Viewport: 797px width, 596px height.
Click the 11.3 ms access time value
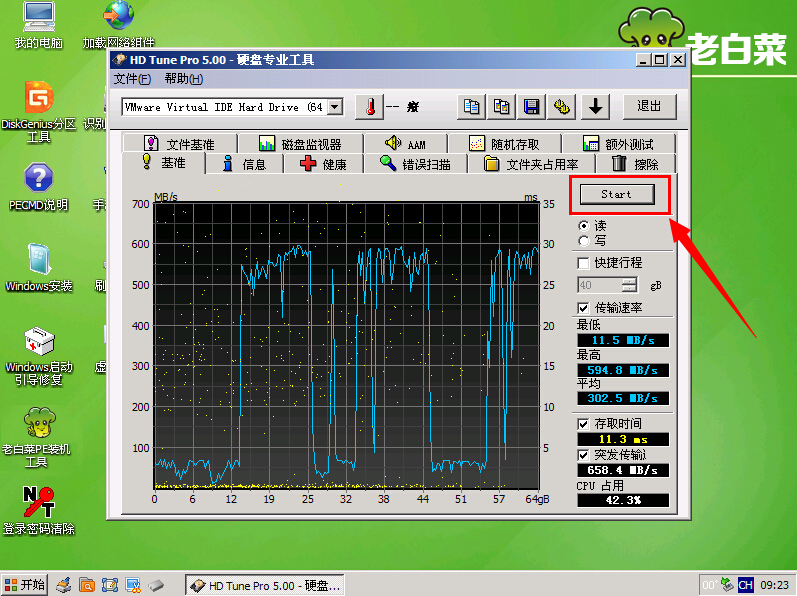pyautogui.click(x=623, y=440)
